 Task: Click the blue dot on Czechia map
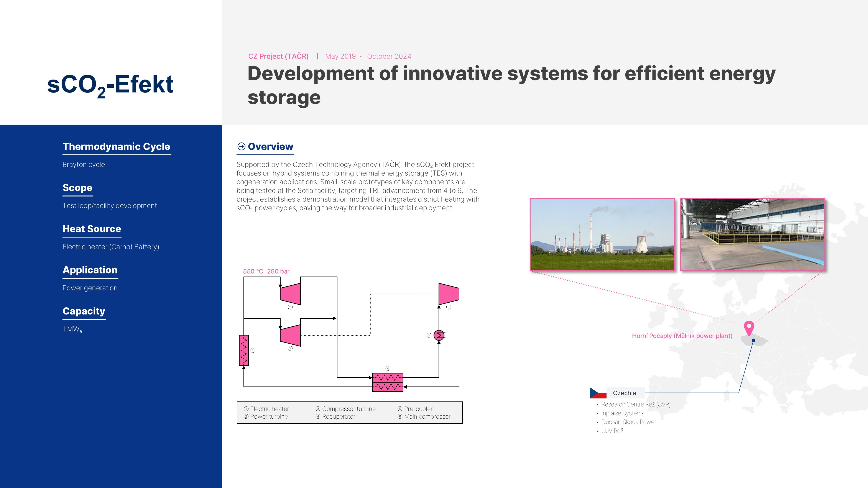click(753, 341)
